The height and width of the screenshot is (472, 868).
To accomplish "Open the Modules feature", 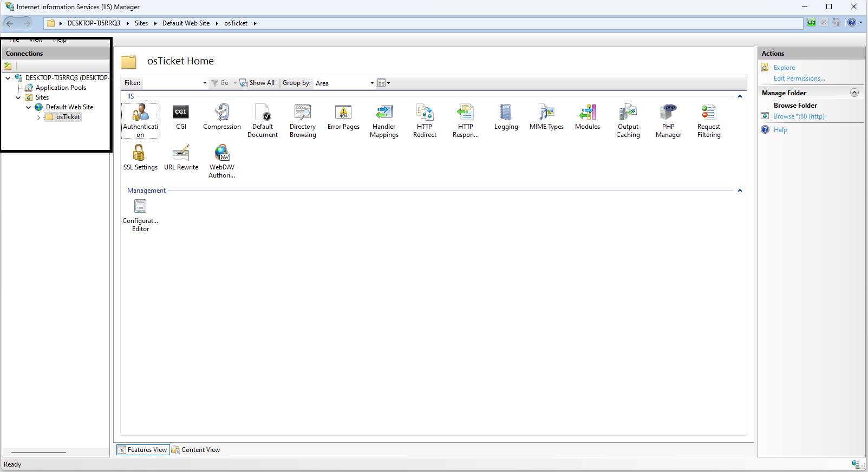I will click(588, 117).
